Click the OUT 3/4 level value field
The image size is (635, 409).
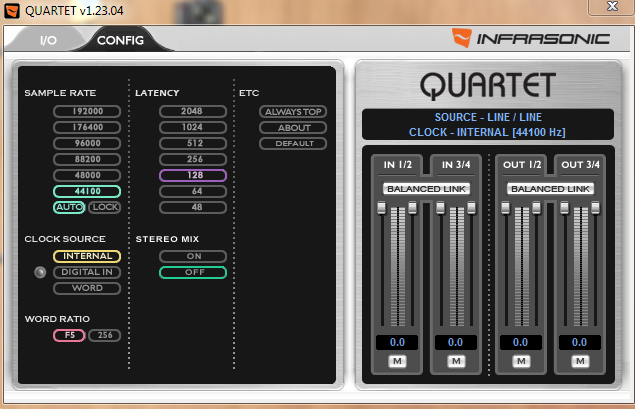(580, 342)
